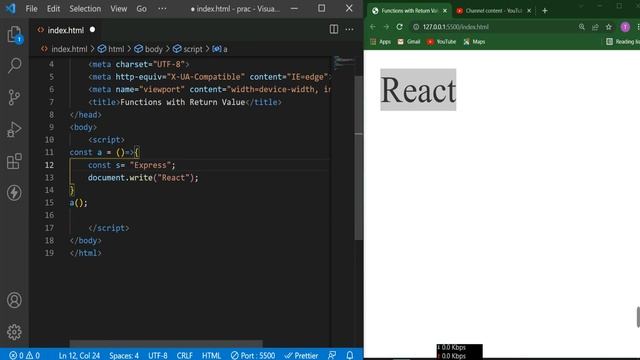Image resolution: width=640 pixels, height=360 pixels.
Task: Click the a(); call on line 15
Action: pos(78,202)
